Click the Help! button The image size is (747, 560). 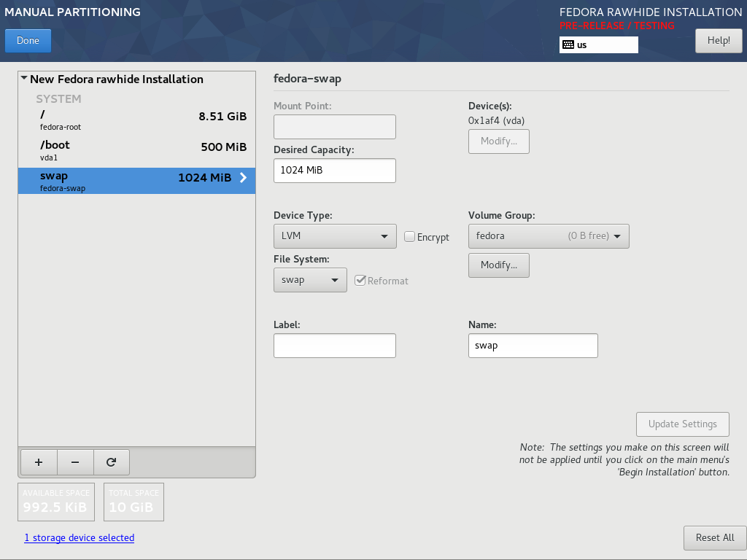pyautogui.click(x=719, y=41)
